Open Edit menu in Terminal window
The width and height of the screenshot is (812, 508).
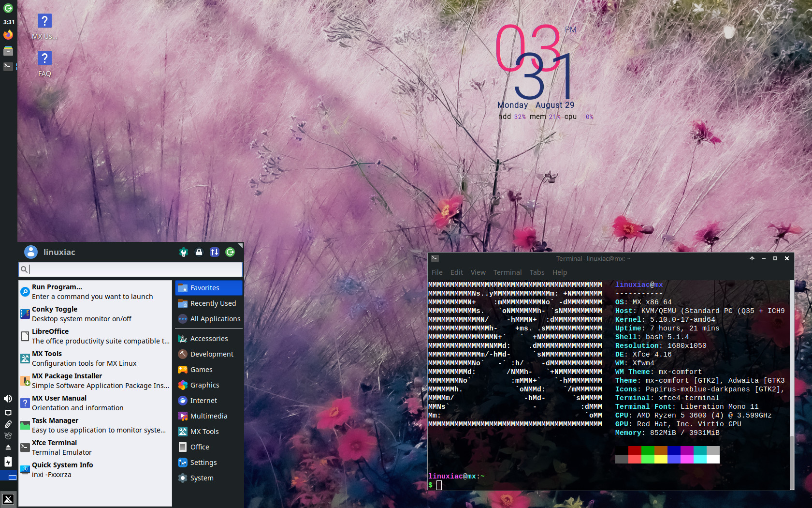[x=457, y=272]
